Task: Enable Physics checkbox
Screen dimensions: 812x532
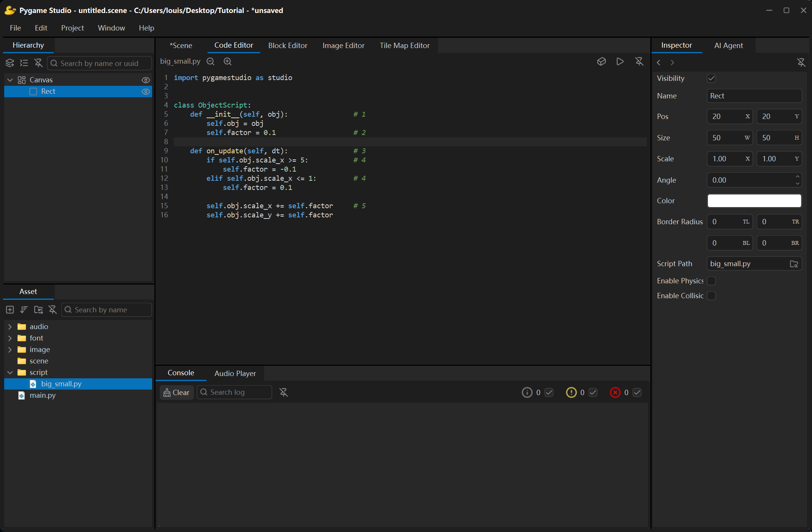Action: point(711,281)
